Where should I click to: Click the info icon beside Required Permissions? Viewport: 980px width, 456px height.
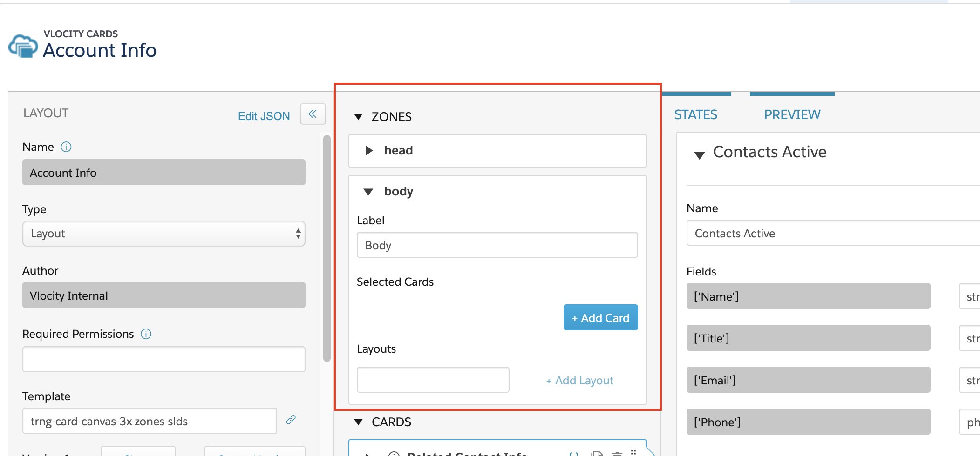click(146, 334)
